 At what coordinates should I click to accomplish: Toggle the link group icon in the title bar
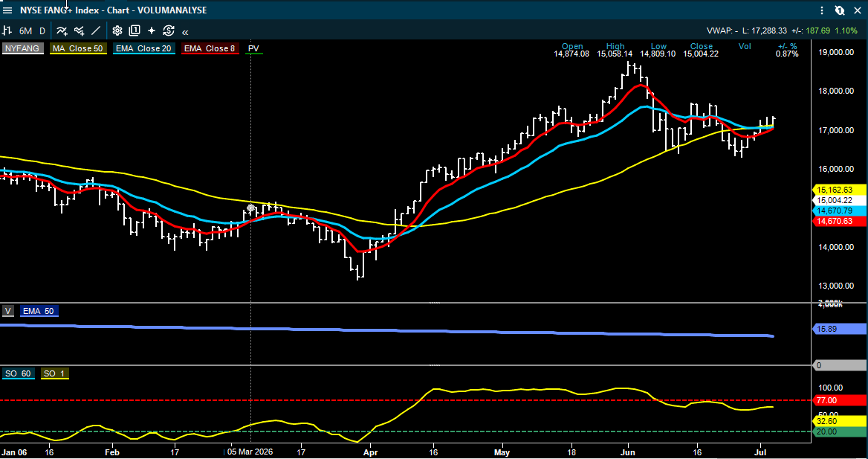(840, 10)
